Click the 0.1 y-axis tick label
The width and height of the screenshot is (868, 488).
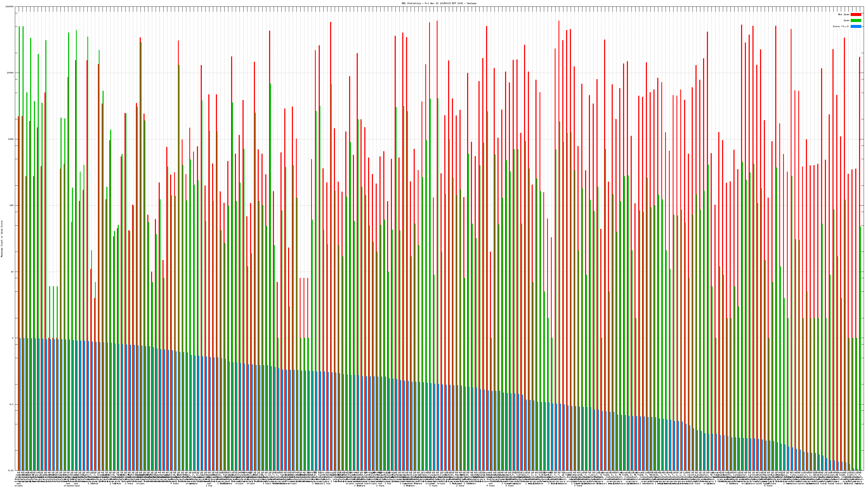(12, 404)
